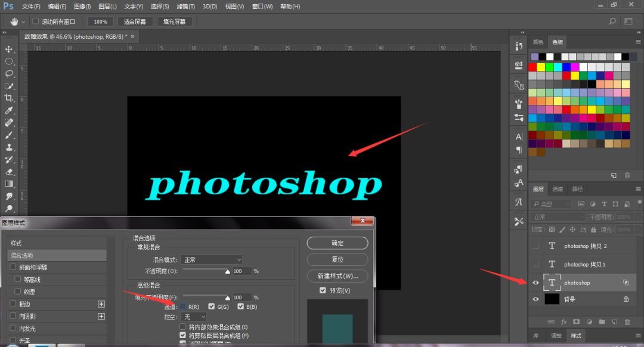Select the Eyedropper tool
Screen dimensions: 644x347
(x=8, y=110)
